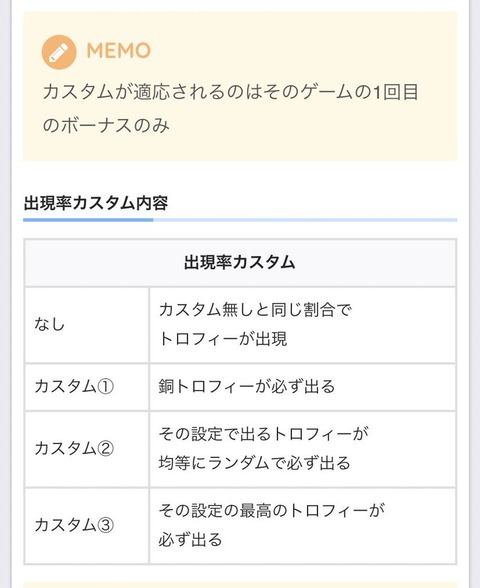
Task: Select the カスタム② row label
Action: click(x=74, y=448)
